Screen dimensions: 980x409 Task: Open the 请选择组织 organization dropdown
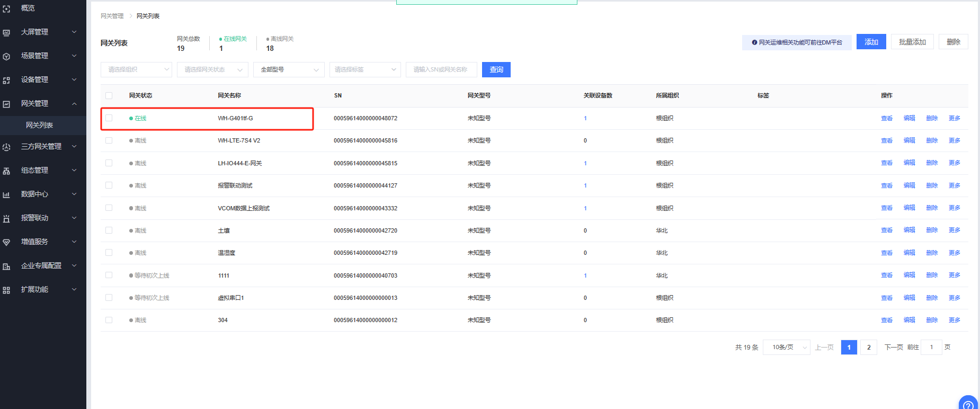tap(136, 69)
